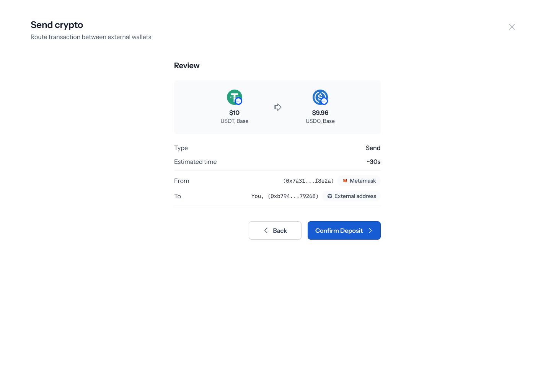Click the Send type value
The height and width of the screenshot is (392, 551).
point(373,148)
